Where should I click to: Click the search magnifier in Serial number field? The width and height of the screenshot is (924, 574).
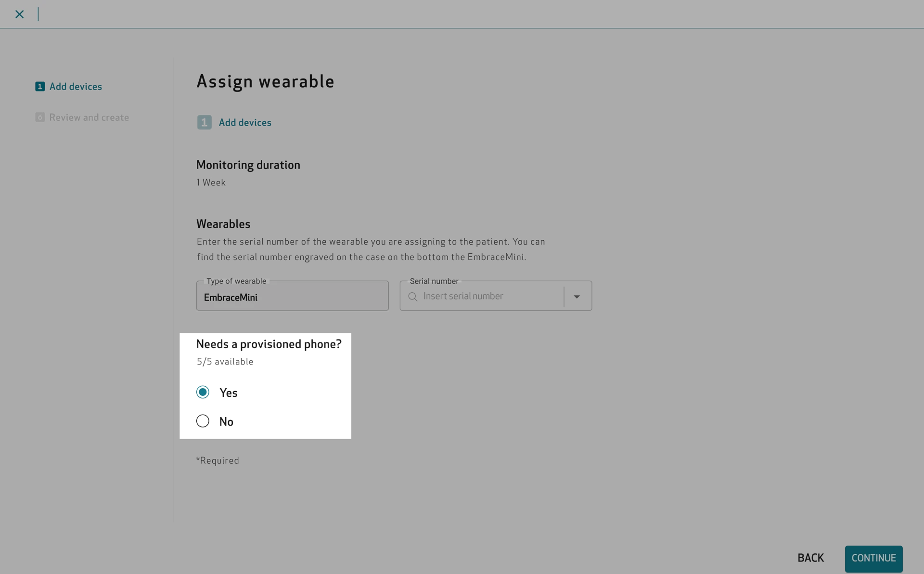point(412,297)
